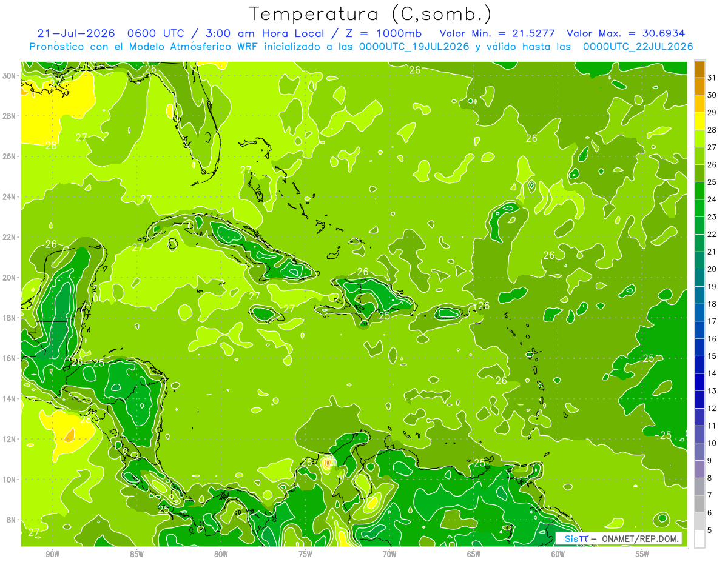Click legend value 29 on color bar
This screenshot has height=562, width=728.
point(712,112)
